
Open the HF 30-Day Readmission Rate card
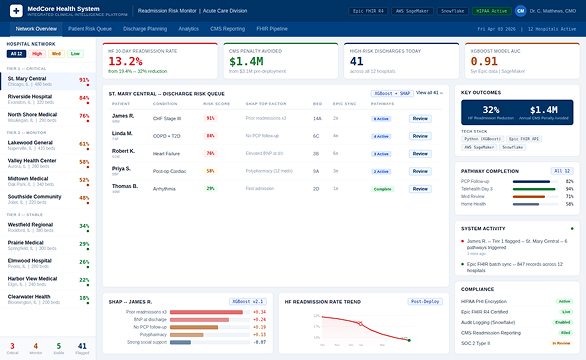pyautogui.click(x=160, y=61)
